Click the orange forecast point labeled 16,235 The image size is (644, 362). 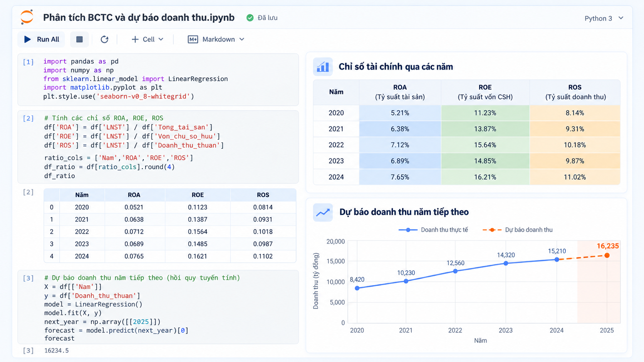(x=607, y=255)
